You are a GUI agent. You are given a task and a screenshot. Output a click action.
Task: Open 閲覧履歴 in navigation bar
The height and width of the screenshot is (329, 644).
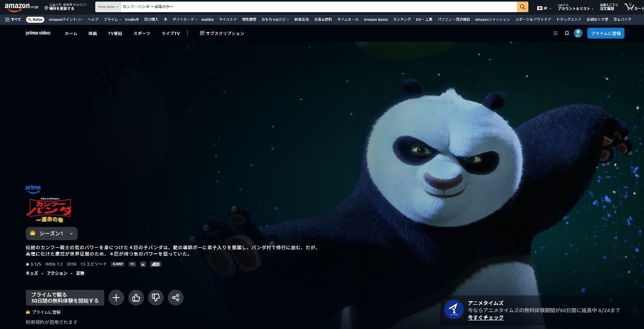tap(249, 19)
